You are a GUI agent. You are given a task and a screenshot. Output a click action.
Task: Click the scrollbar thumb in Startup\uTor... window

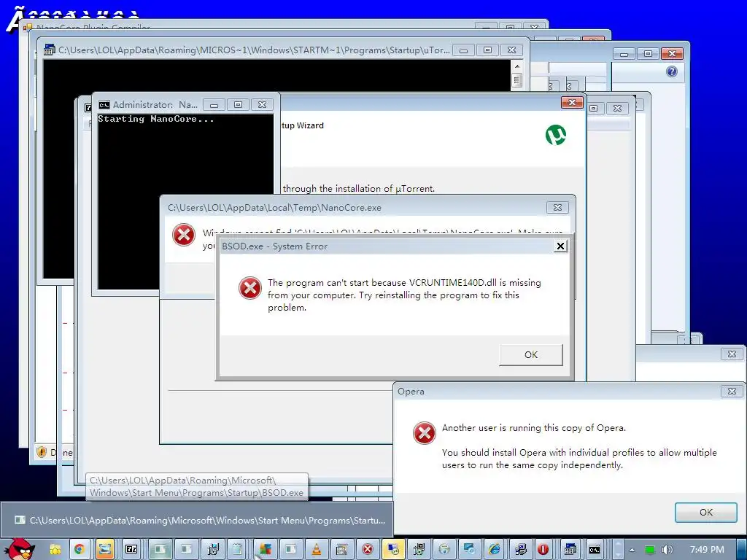pos(517,79)
